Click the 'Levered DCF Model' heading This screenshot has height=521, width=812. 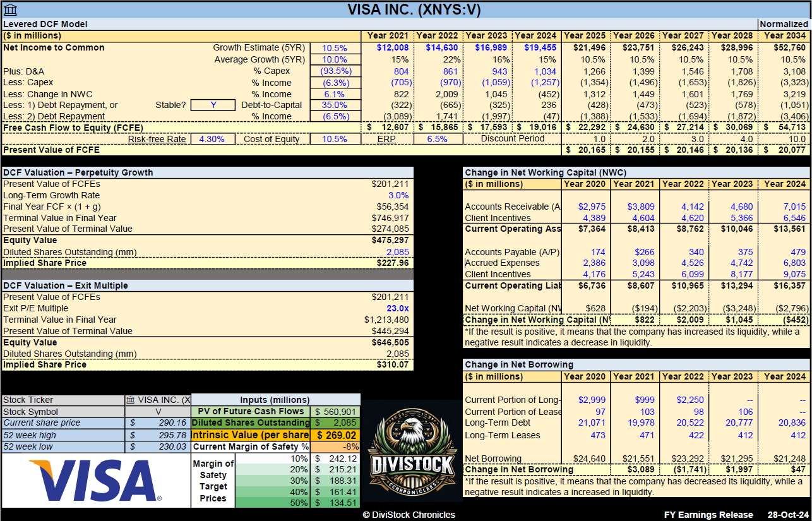click(45, 24)
